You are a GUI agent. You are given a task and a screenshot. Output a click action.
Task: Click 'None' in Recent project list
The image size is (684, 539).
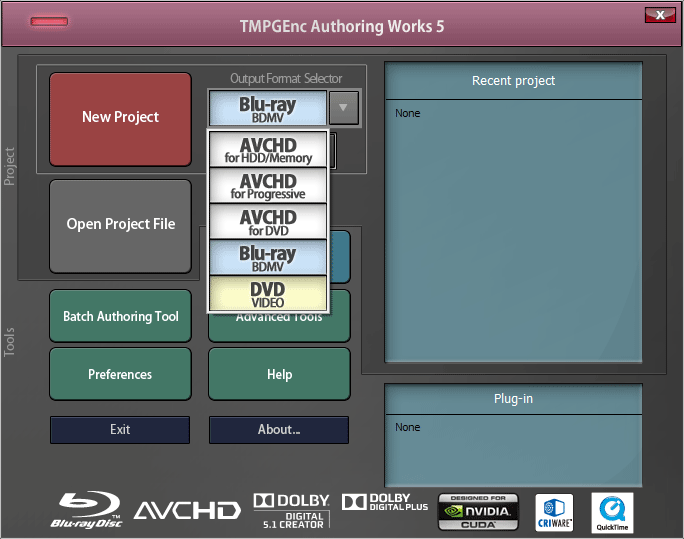[x=407, y=113]
